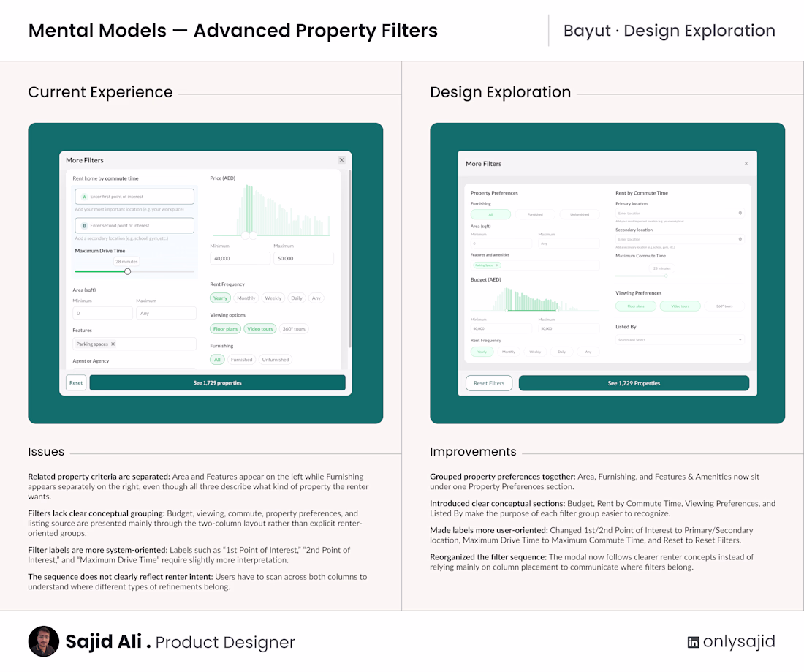
Task: Focus the Enter second point of interest field
Action: [134, 226]
